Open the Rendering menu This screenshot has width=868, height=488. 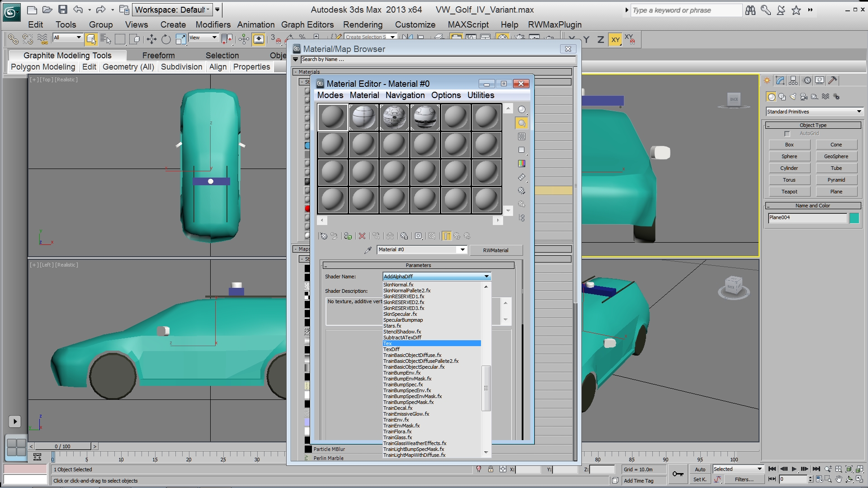coord(363,25)
